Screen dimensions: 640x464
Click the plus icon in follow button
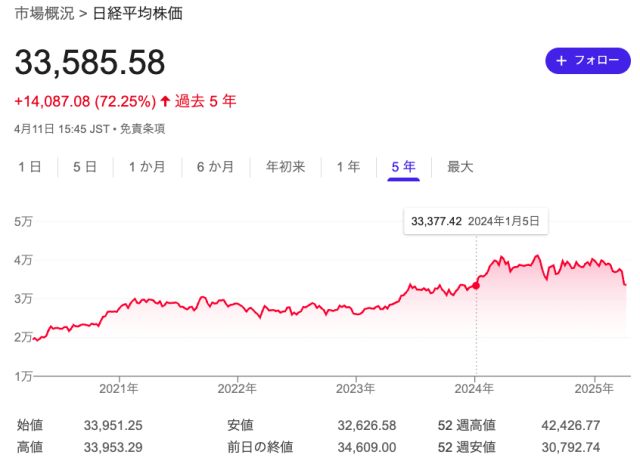point(561,61)
